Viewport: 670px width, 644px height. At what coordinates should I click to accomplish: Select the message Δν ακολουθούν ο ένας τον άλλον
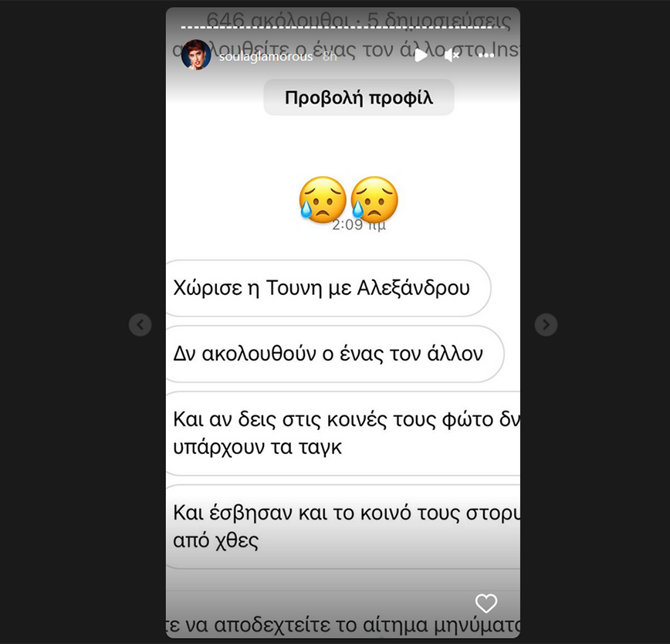(x=334, y=354)
